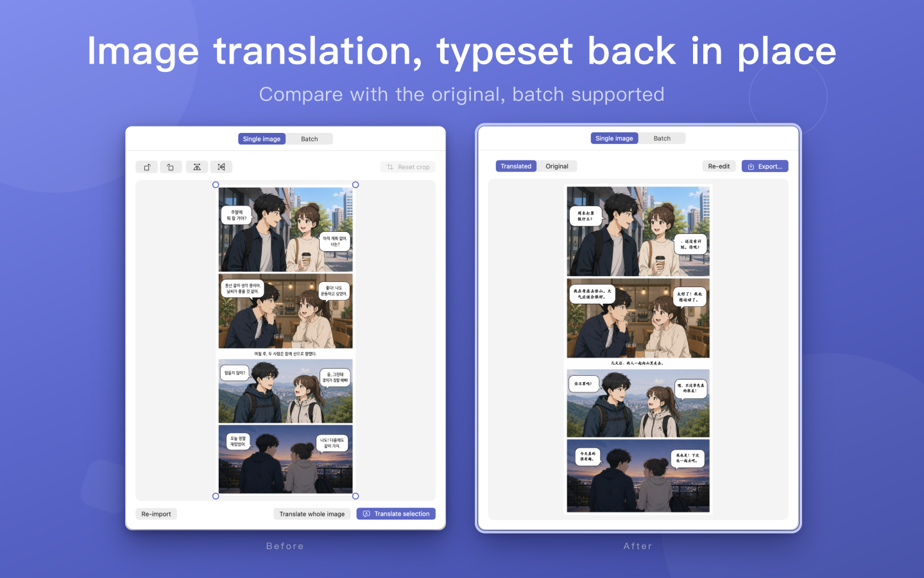
Task: Choose Translate whole image
Action: point(312,514)
